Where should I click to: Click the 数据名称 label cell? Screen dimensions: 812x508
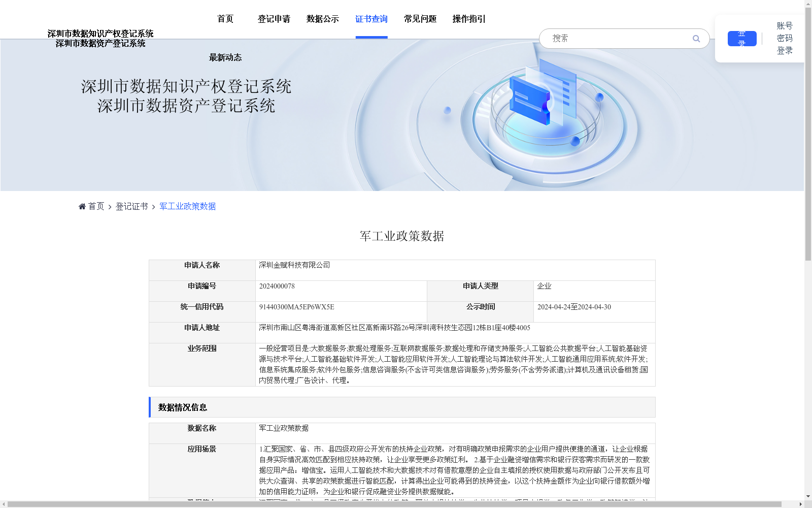(202, 433)
